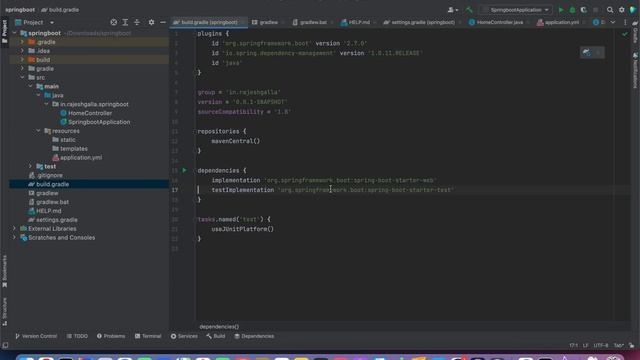
Task: Open TODO tool window
Action: [77, 336]
